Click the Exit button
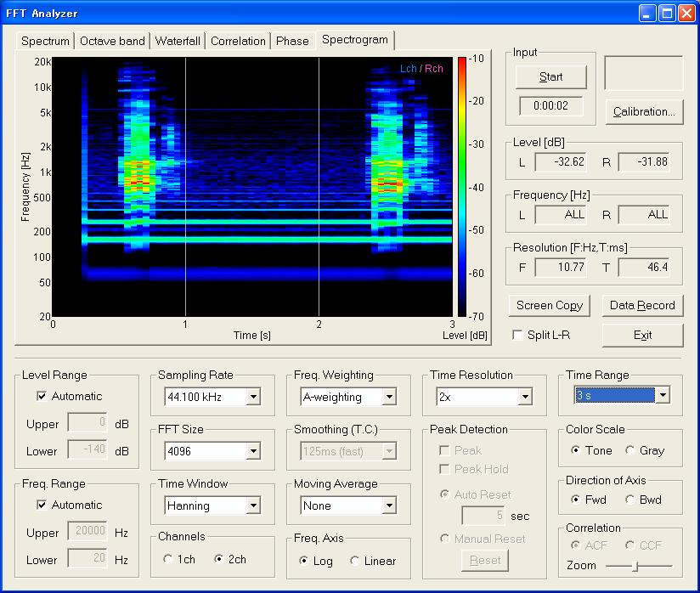The height and width of the screenshot is (593, 700). [642, 335]
